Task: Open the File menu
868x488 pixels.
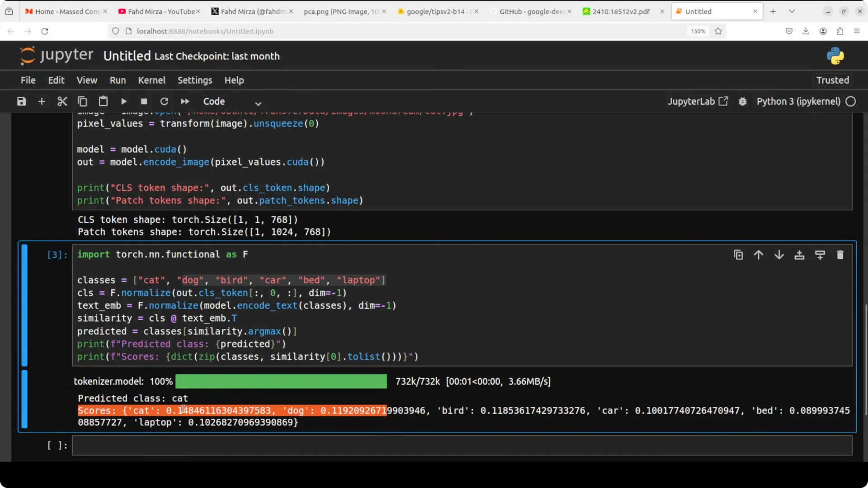Action: 28,80
